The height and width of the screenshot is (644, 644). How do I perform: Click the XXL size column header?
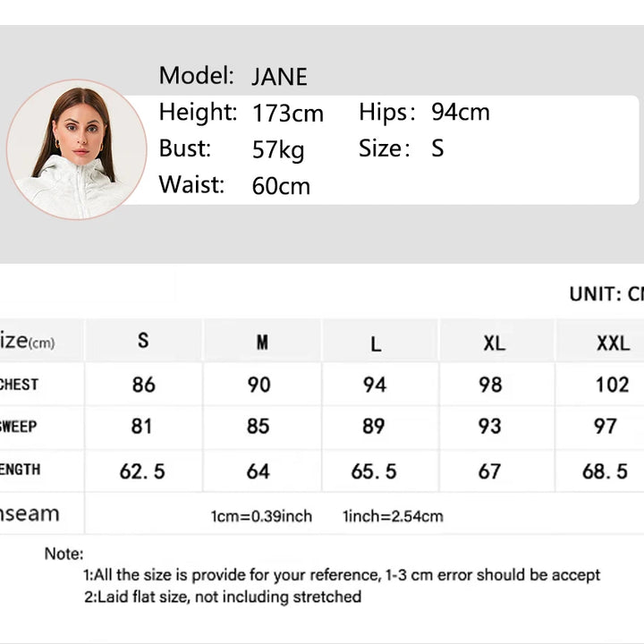click(x=613, y=343)
